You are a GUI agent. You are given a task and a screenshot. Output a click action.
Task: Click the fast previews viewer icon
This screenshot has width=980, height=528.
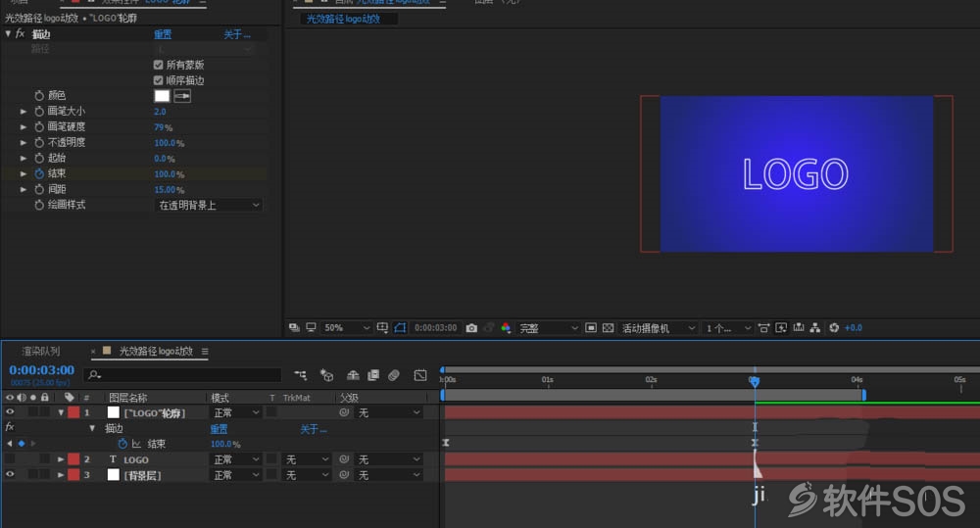point(781,327)
